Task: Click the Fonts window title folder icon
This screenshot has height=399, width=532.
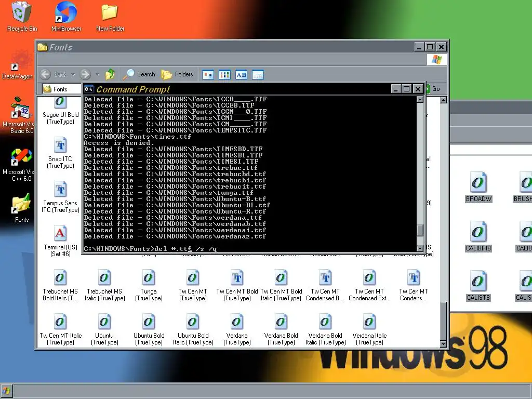Action: click(x=43, y=47)
